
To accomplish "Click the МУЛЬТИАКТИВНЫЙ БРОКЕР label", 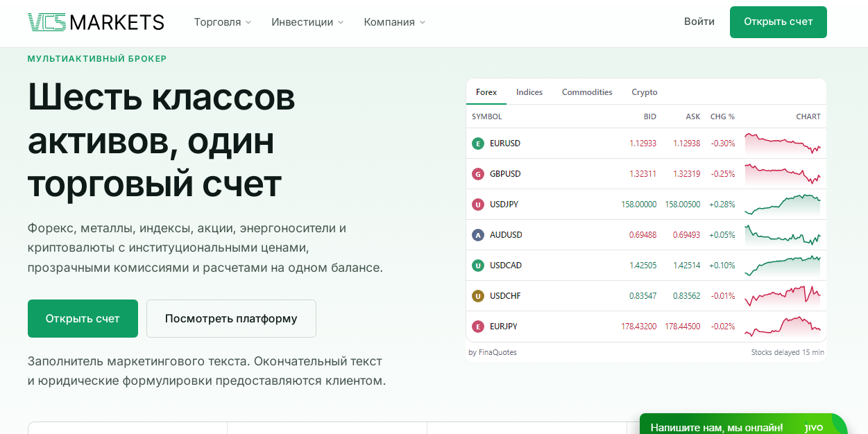I will 97,59.
